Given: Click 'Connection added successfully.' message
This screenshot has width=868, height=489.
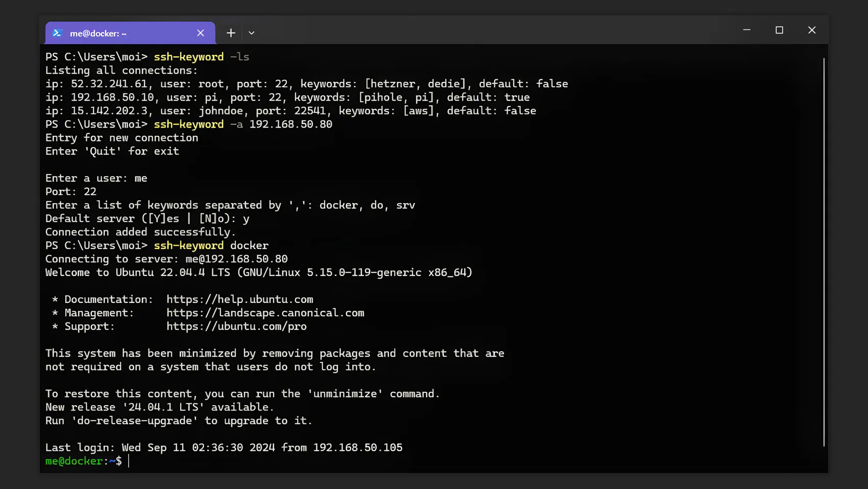Looking at the screenshot, I should [x=140, y=232].
